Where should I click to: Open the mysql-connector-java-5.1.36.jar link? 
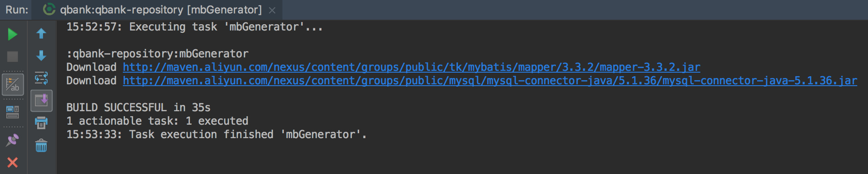(490, 81)
